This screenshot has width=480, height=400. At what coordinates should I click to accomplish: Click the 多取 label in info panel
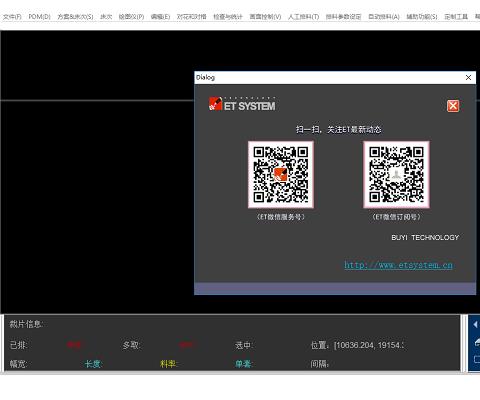[132, 345]
